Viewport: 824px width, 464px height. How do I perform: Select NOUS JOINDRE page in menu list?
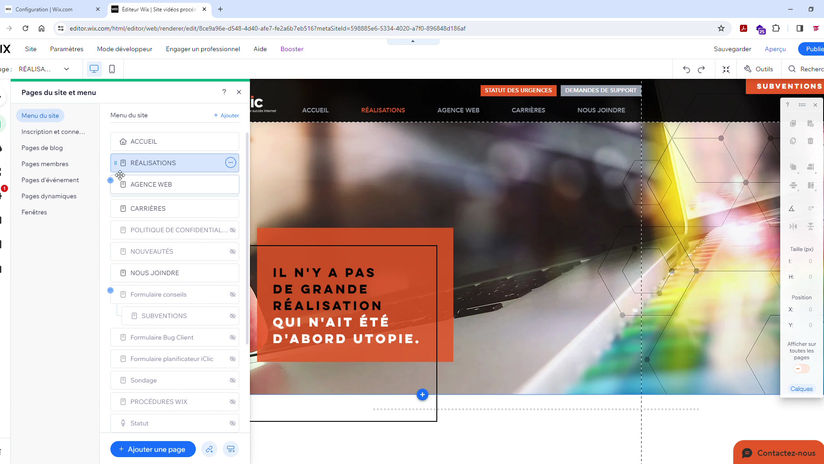tap(174, 273)
